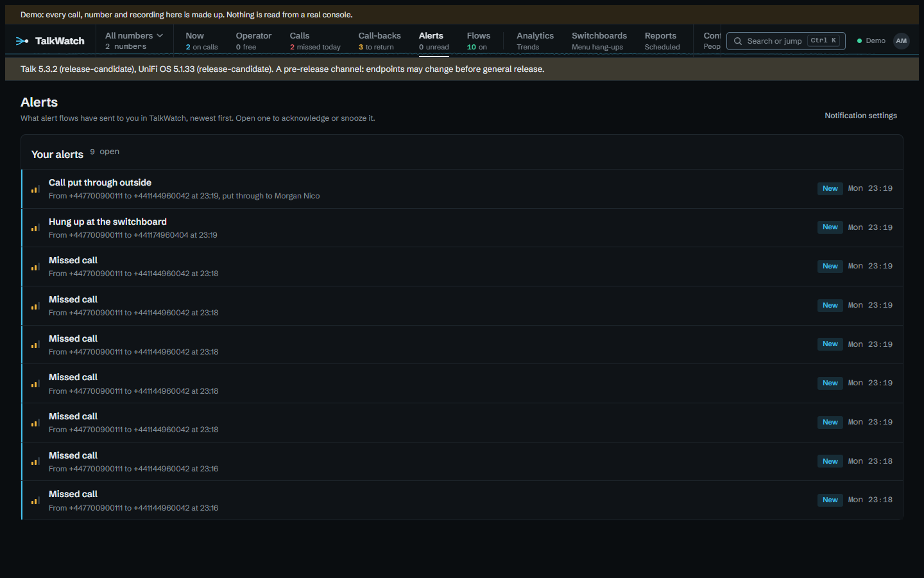Open the Flows tab

[x=478, y=41]
